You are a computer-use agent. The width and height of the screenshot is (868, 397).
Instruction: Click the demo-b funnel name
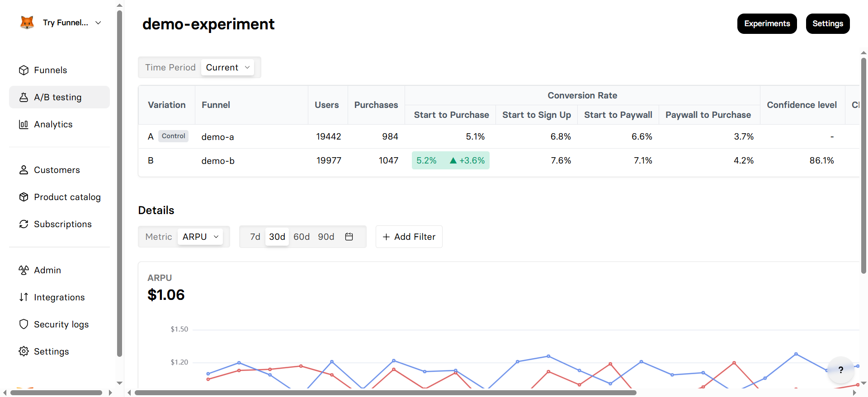coord(218,161)
